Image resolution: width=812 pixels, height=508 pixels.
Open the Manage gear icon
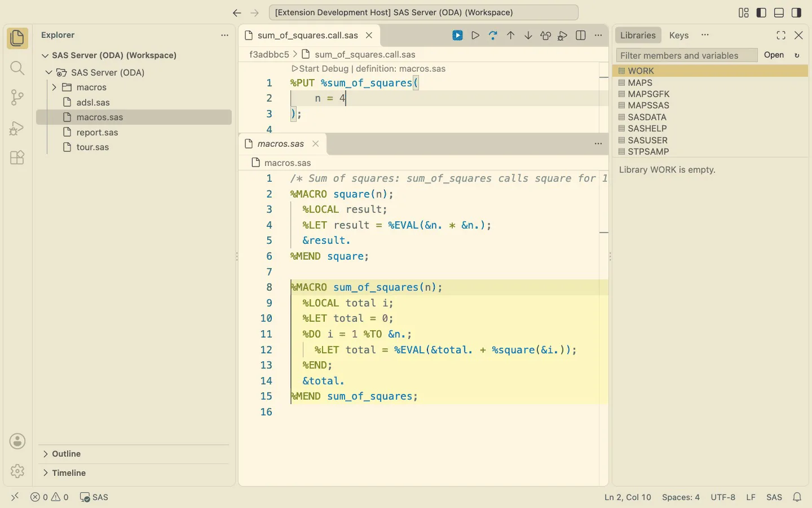click(x=17, y=471)
